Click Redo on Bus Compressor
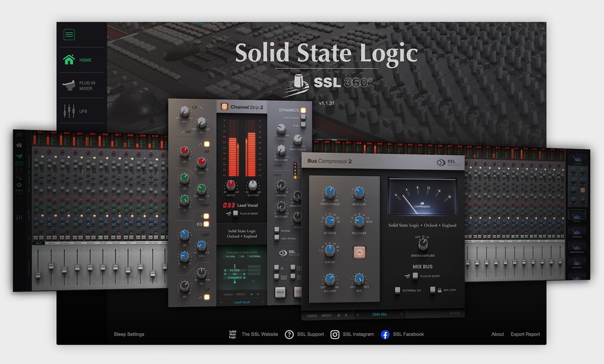 tap(327, 316)
